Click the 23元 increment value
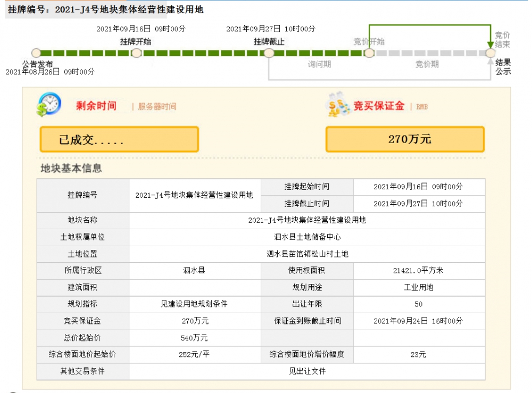 coord(418,354)
